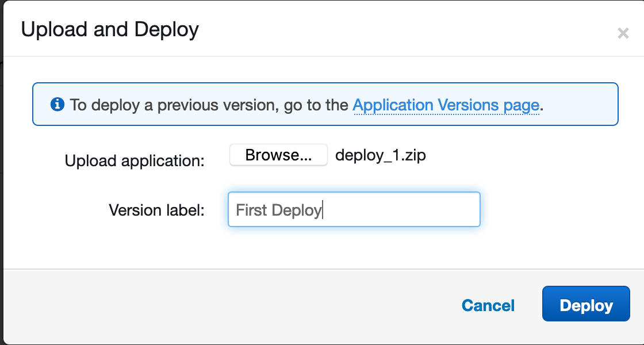Click the 'Upload and Deploy' dialog title
Viewport: 644px width, 345px height.
pos(110,29)
